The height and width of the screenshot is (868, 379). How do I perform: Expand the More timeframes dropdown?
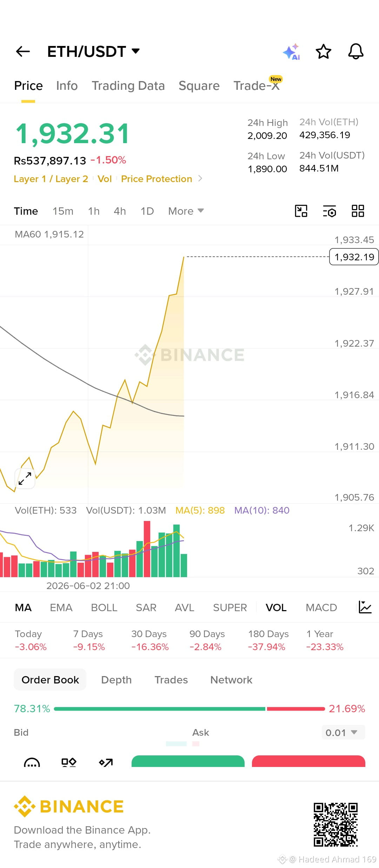tap(186, 211)
